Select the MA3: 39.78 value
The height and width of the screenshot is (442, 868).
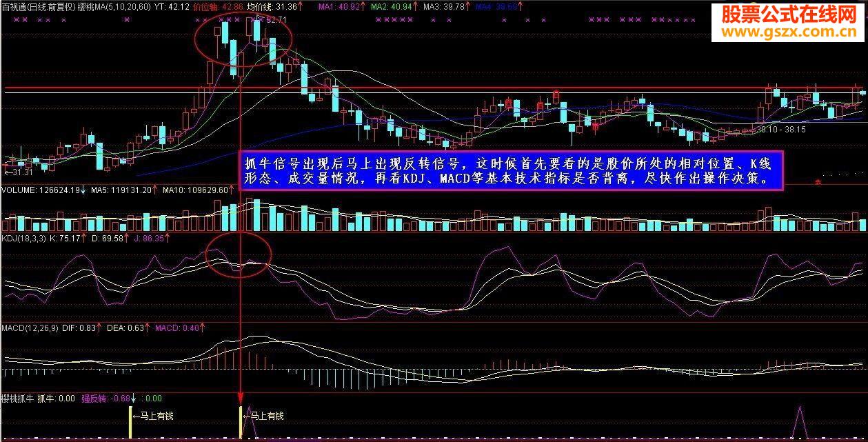click(445, 6)
